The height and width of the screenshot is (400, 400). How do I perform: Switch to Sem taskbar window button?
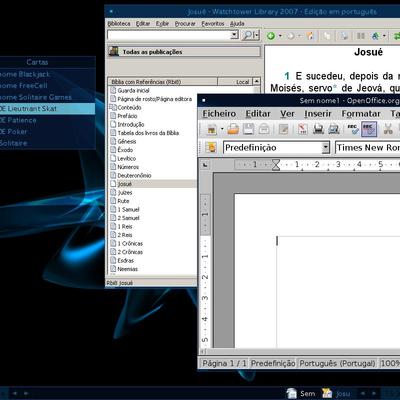point(301,393)
